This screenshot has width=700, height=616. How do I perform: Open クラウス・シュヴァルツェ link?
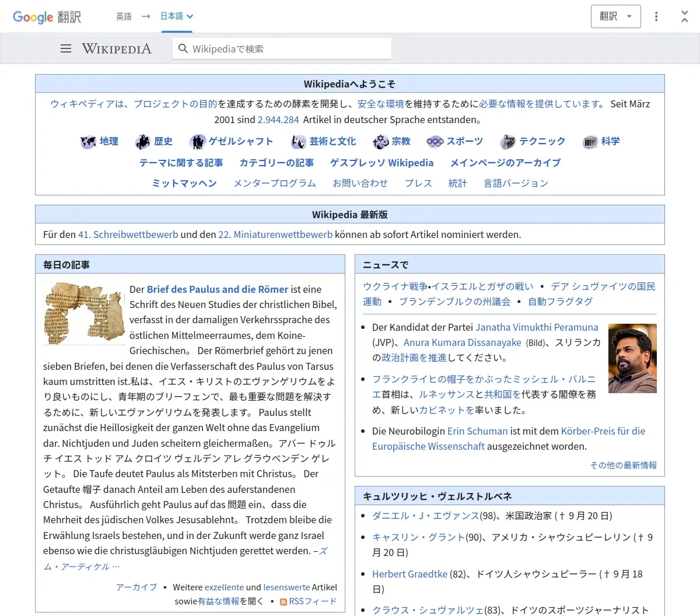point(428,610)
